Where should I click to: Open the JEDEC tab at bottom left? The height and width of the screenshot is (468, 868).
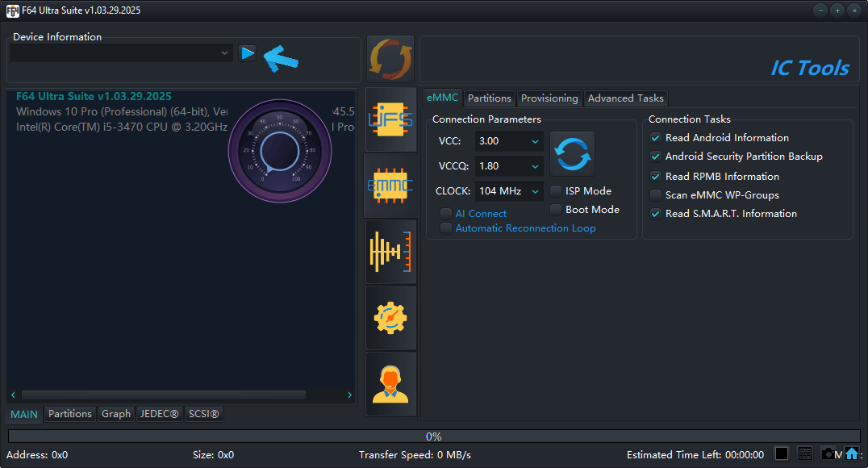point(159,414)
